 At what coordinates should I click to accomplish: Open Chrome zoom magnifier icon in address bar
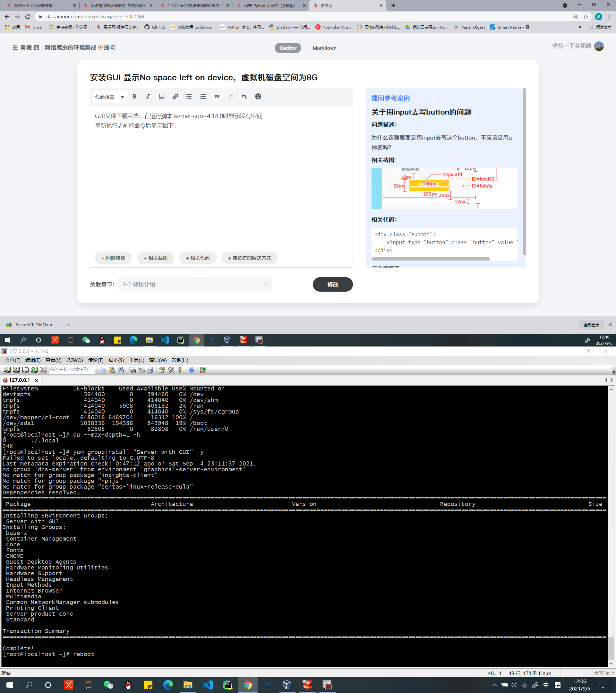click(576, 17)
